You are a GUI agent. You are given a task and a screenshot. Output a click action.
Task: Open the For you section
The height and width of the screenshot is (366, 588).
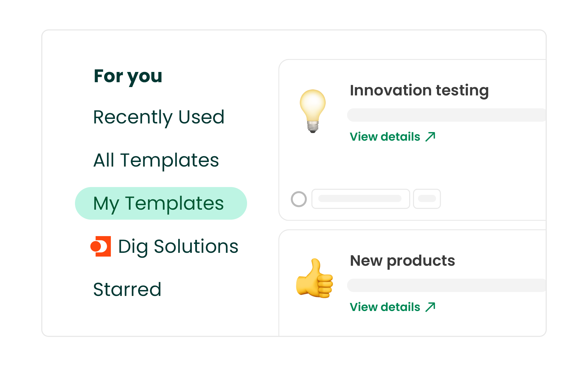pos(128,76)
